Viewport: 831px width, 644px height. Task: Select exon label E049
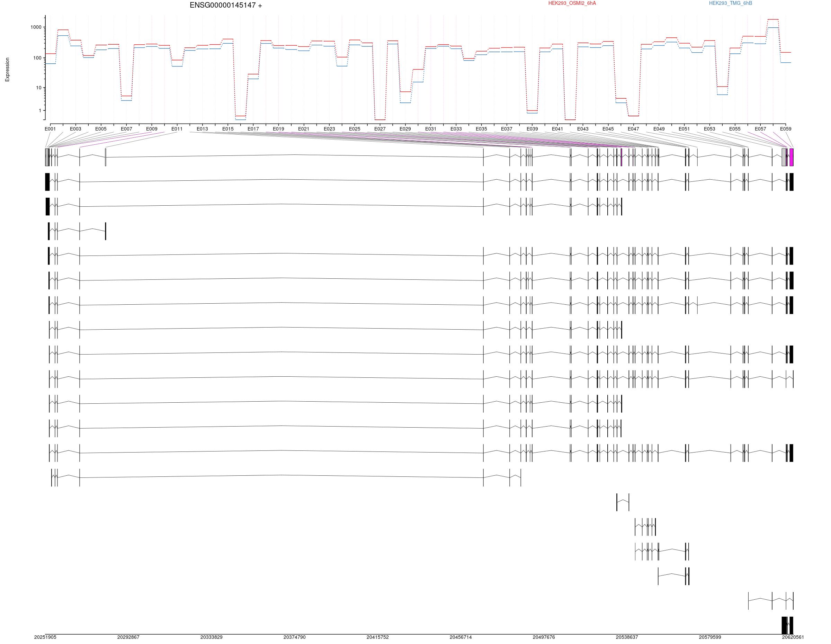pyautogui.click(x=659, y=129)
